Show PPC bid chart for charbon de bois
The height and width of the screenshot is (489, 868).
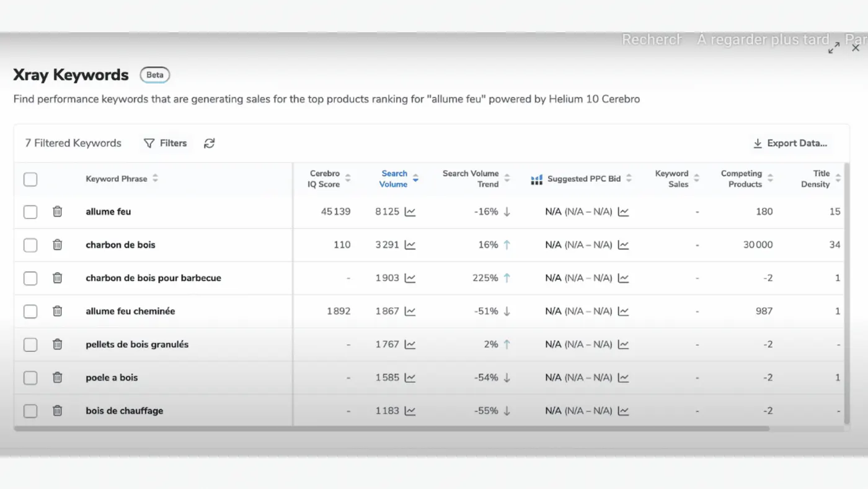[x=623, y=244]
